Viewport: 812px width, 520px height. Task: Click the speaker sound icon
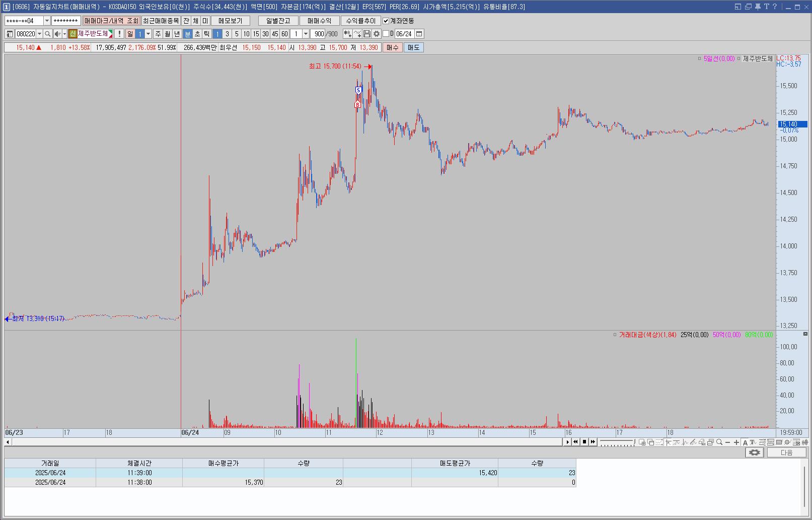57,34
